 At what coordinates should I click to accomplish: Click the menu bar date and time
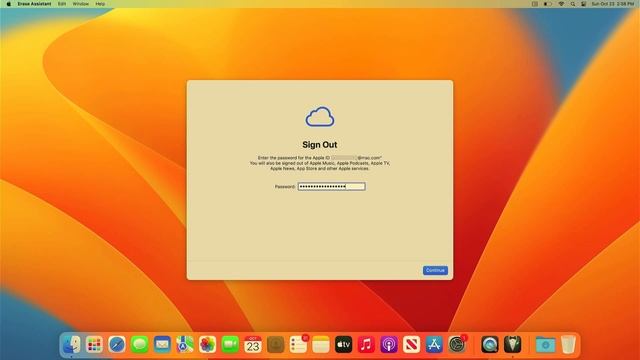613,4
